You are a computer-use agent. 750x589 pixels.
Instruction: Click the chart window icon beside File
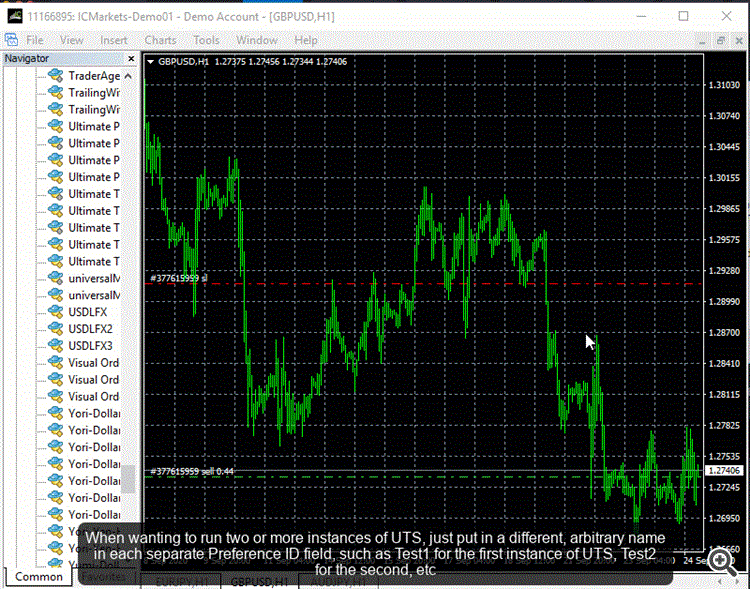pyautogui.click(x=11, y=40)
